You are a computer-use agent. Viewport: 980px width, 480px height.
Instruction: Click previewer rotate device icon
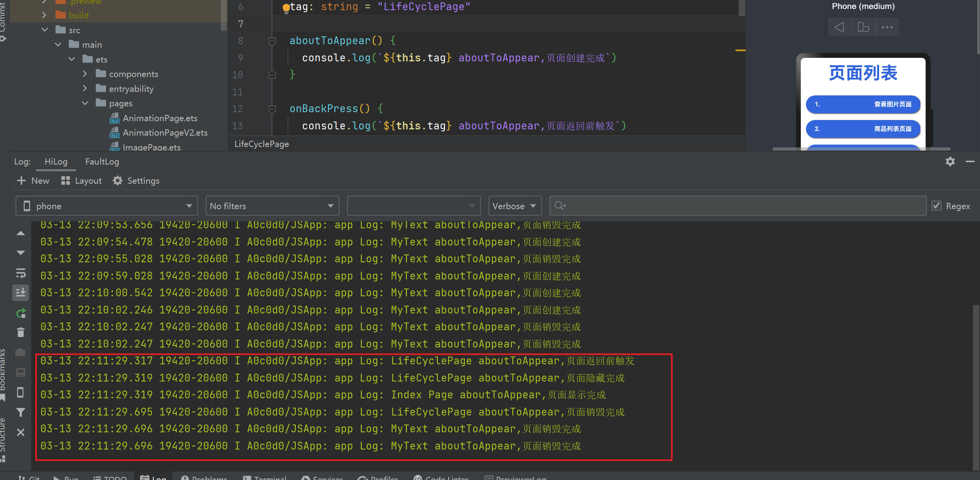pos(863,27)
